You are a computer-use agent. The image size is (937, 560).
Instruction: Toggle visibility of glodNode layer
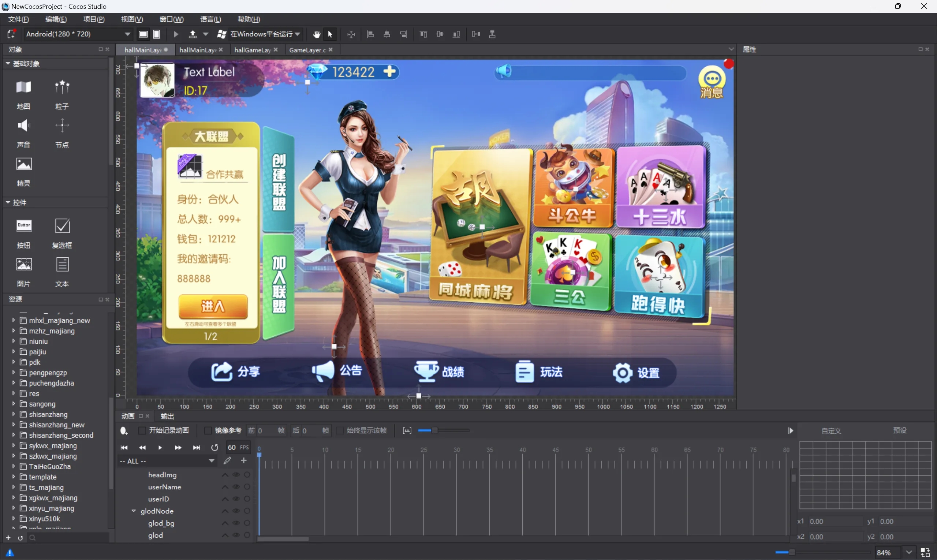point(236,511)
